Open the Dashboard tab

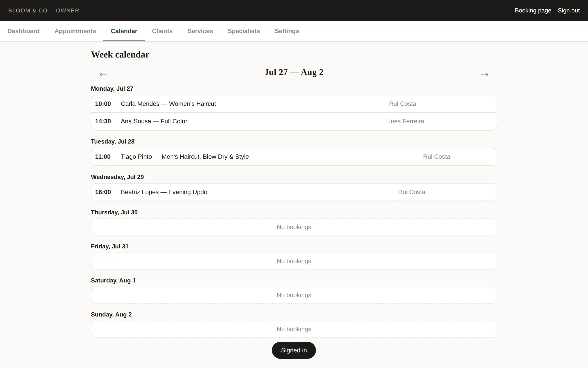coord(24,31)
